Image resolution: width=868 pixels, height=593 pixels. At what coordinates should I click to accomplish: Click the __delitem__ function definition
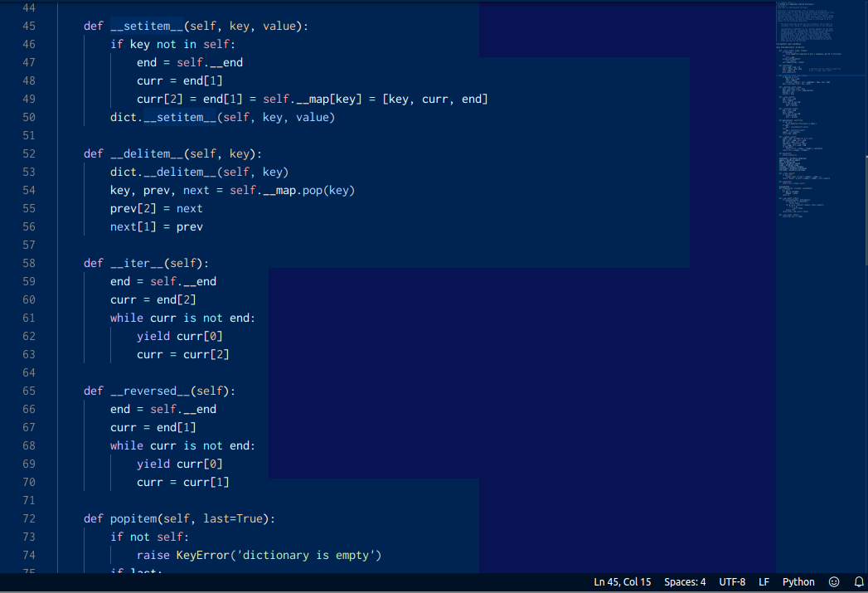pyautogui.click(x=147, y=153)
